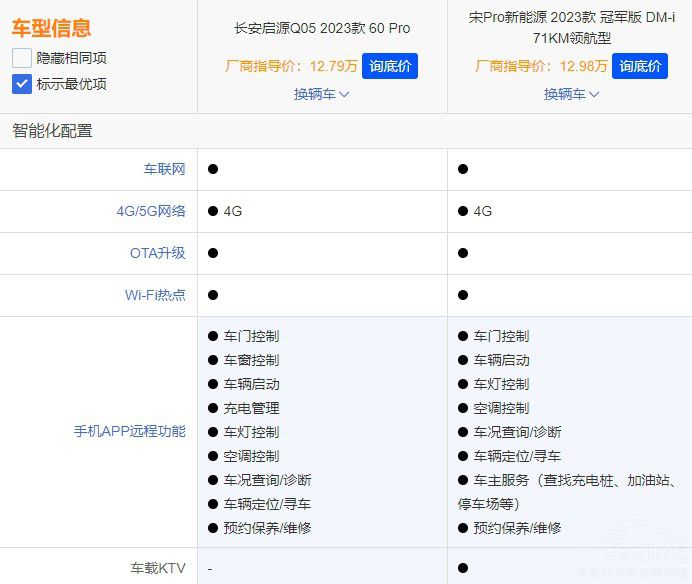Select the OTA升级 row label
The image size is (692, 584).
coord(158,253)
